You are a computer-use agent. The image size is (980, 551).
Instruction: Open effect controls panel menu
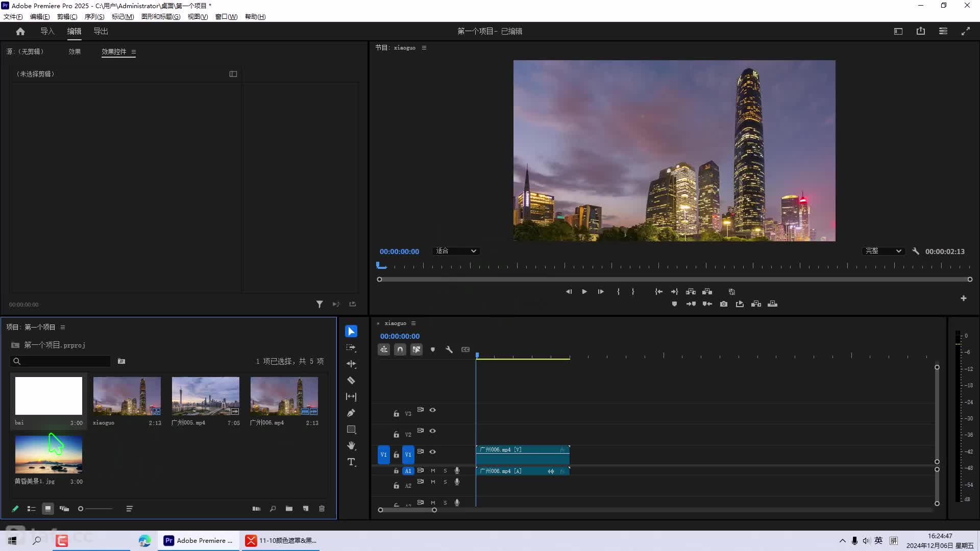pyautogui.click(x=134, y=52)
